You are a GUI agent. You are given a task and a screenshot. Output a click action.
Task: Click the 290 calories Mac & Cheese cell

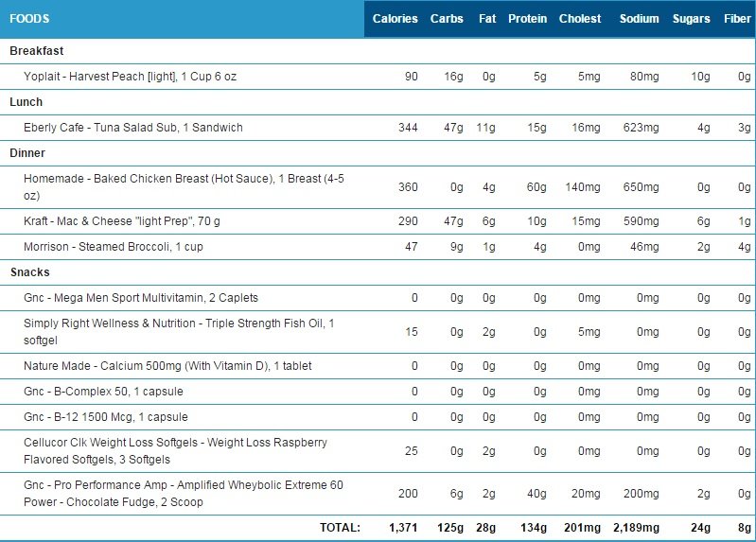coord(408,220)
